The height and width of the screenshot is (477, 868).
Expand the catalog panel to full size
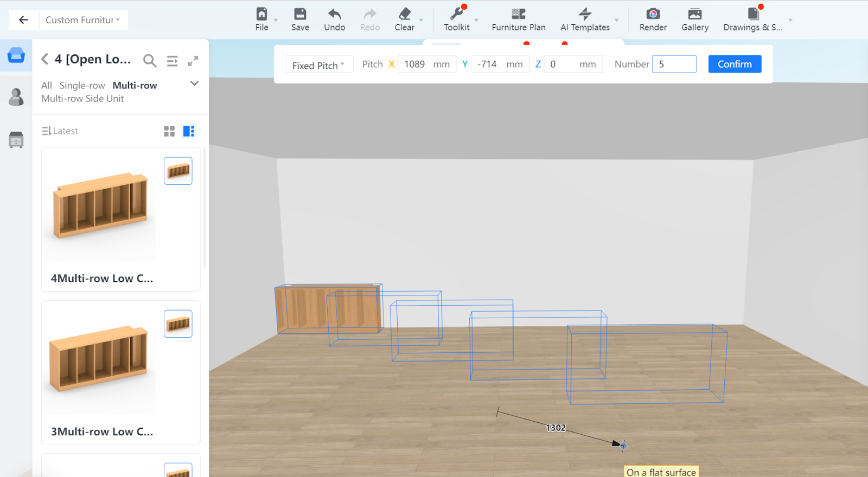[x=193, y=61]
